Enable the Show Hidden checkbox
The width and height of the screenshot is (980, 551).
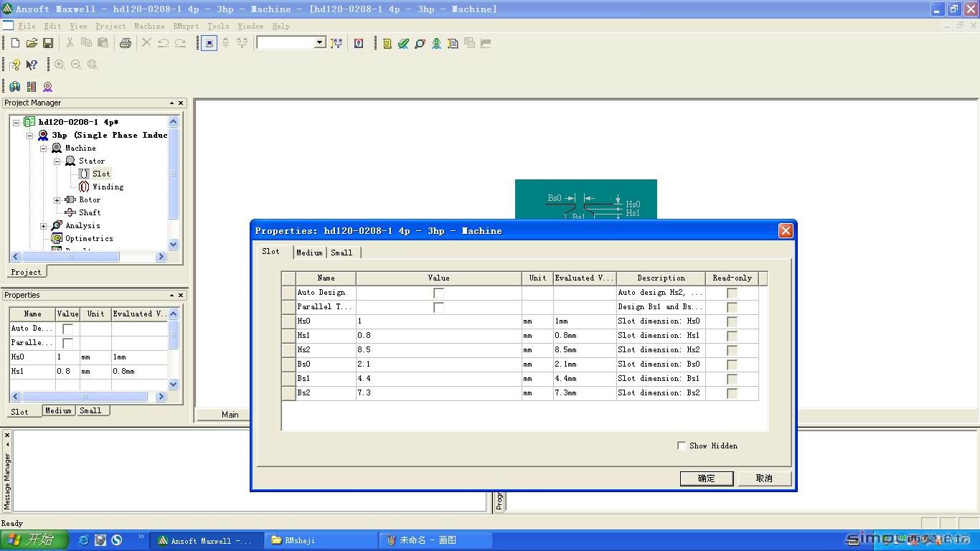(x=682, y=446)
